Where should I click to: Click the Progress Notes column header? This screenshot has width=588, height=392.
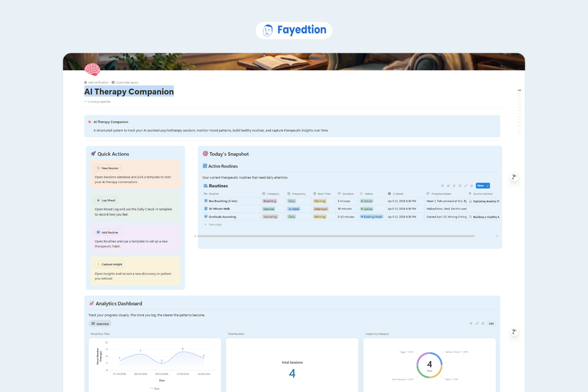tap(439, 194)
